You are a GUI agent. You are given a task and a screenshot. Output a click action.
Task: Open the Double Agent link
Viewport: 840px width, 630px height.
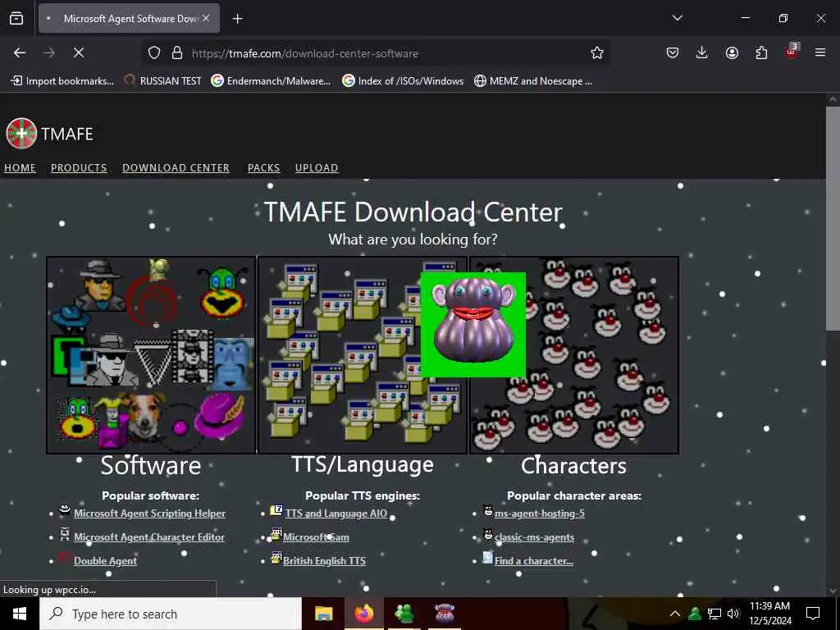[x=105, y=561]
